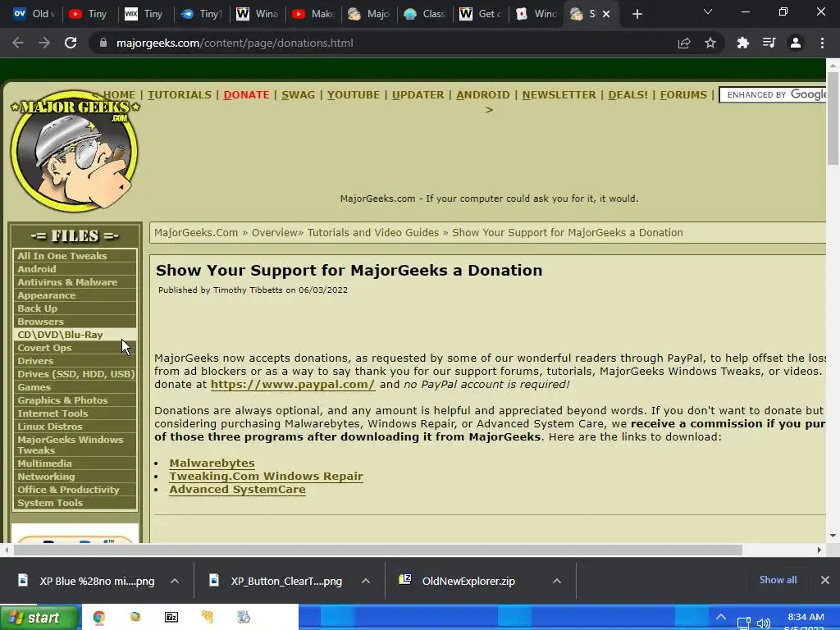
Task: Open the NEWSLETTER nav link
Action: tap(559, 95)
